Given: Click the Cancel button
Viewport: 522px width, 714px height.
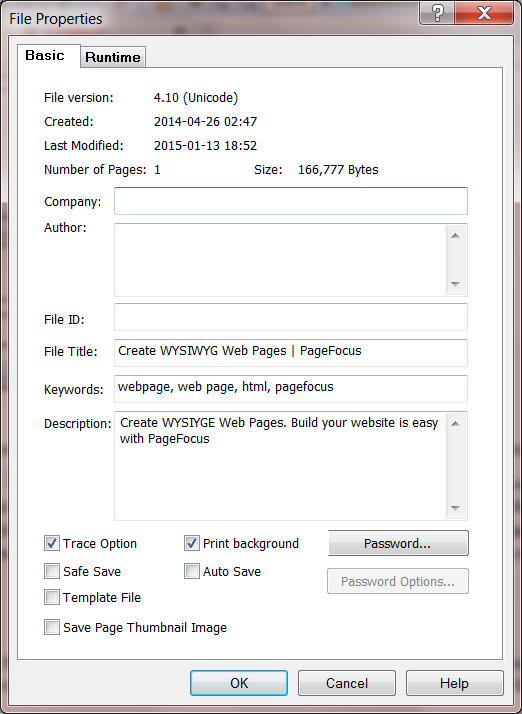Looking at the screenshot, I should (347, 683).
